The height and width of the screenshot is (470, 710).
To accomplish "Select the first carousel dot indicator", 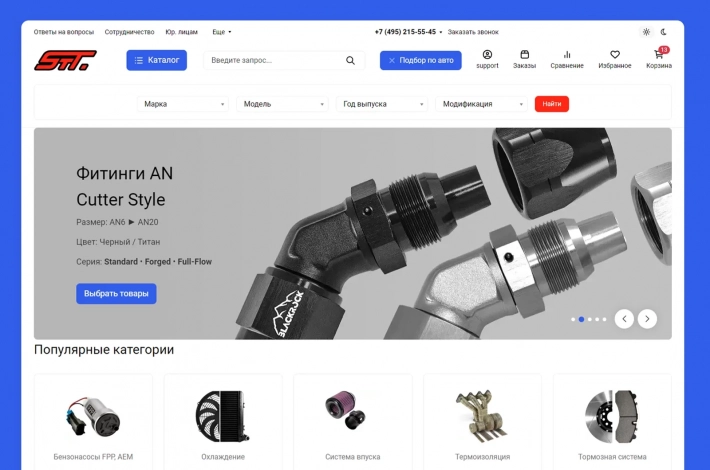I will pos(573,319).
